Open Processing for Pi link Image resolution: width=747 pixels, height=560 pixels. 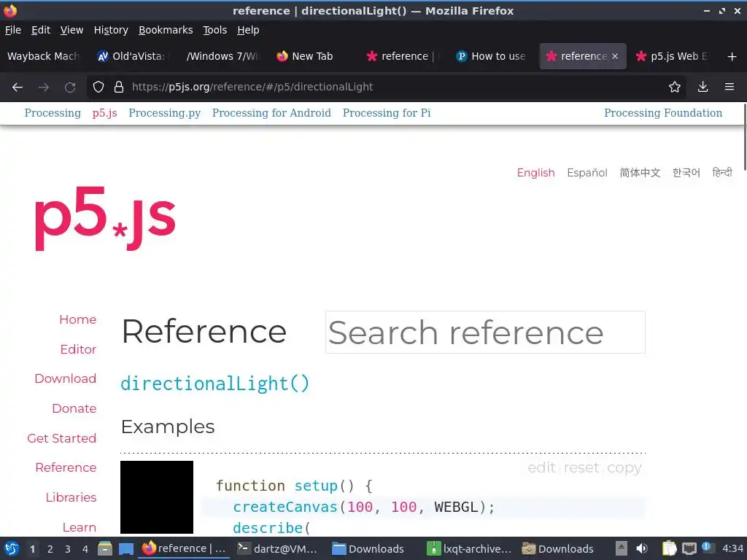pyautogui.click(x=387, y=113)
